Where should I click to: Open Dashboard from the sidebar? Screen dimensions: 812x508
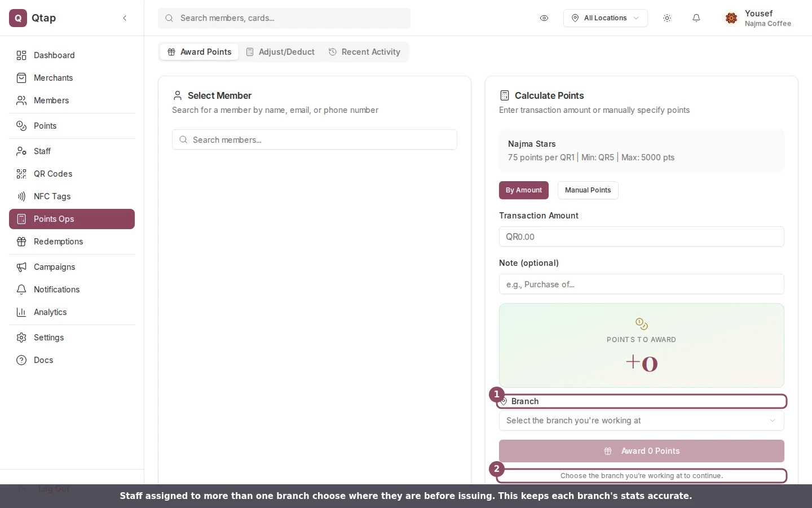click(72, 55)
